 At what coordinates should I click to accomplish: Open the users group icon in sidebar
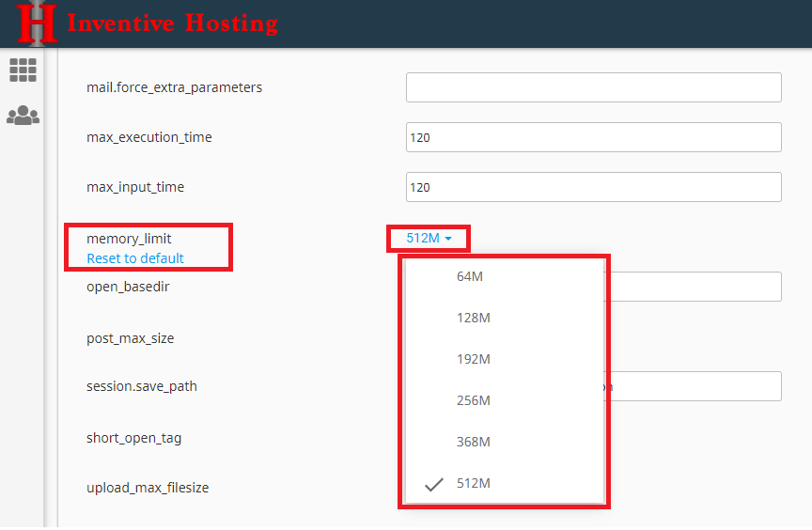pyautogui.click(x=23, y=116)
